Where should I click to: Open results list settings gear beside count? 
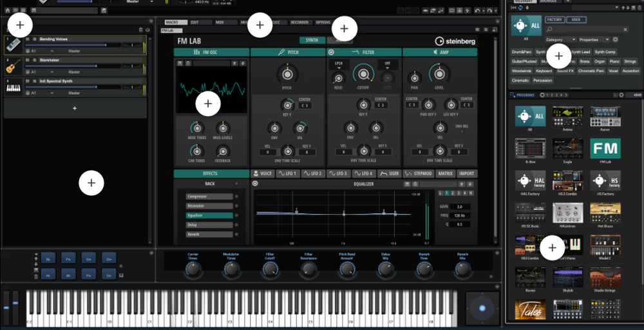point(621,95)
